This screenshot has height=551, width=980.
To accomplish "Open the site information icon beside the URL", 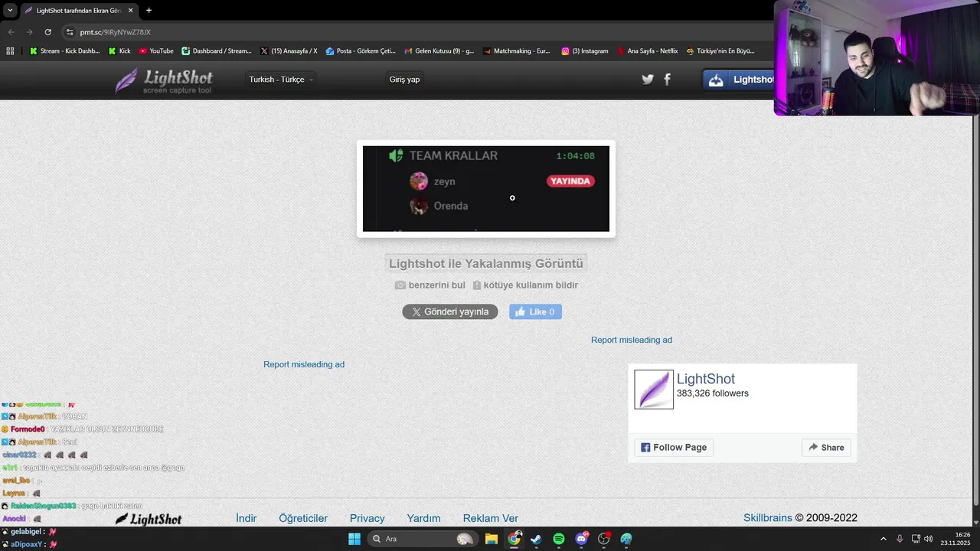I will click(70, 32).
